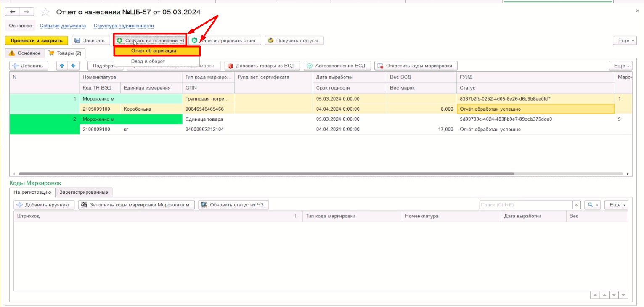Viewport: 644px width, 307px height.
Task: Expand top-right Еще menu
Action: (x=624, y=40)
